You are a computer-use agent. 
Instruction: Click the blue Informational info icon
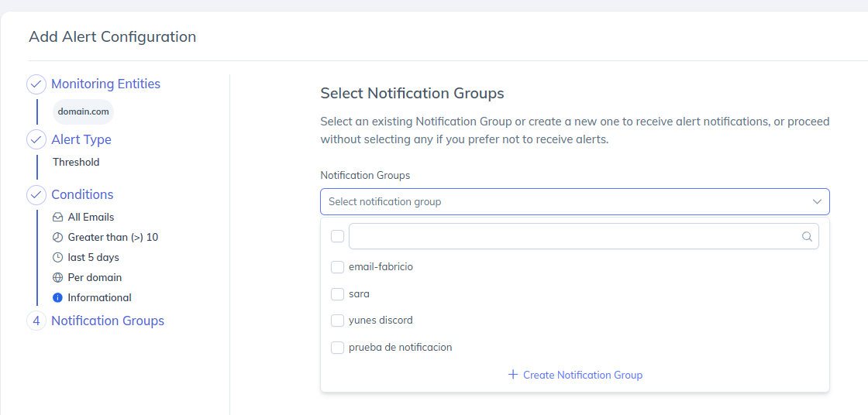(x=57, y=298)
